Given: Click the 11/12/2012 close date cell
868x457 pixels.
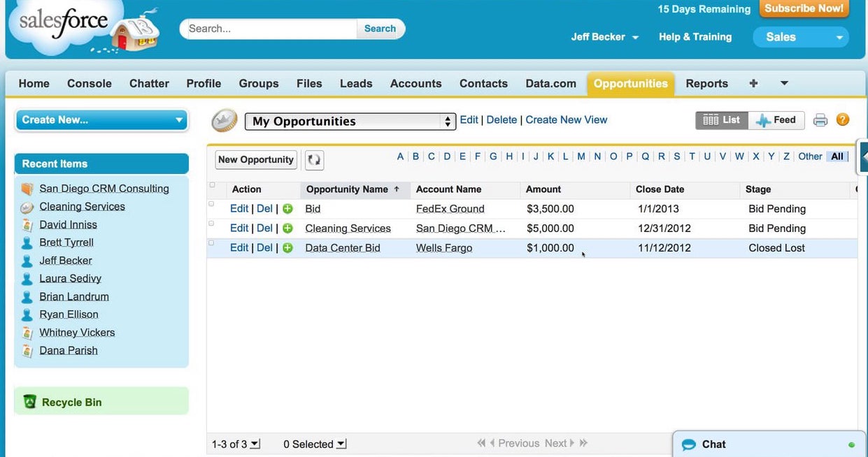Looking at the screenshot, I should [664, 248].
